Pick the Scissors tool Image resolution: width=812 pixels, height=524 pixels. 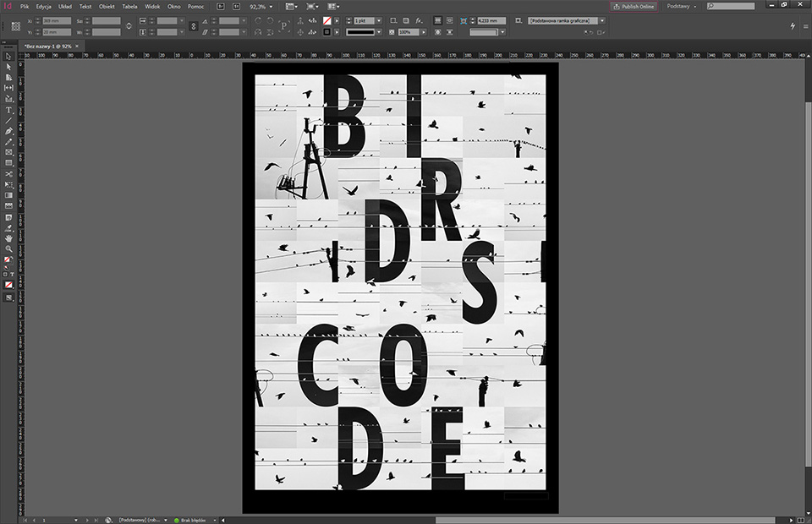pyautogui.click(x=8, y=173)
